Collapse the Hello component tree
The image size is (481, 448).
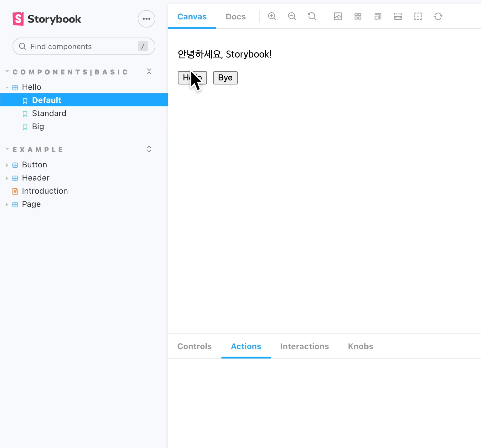pos(7,87)
